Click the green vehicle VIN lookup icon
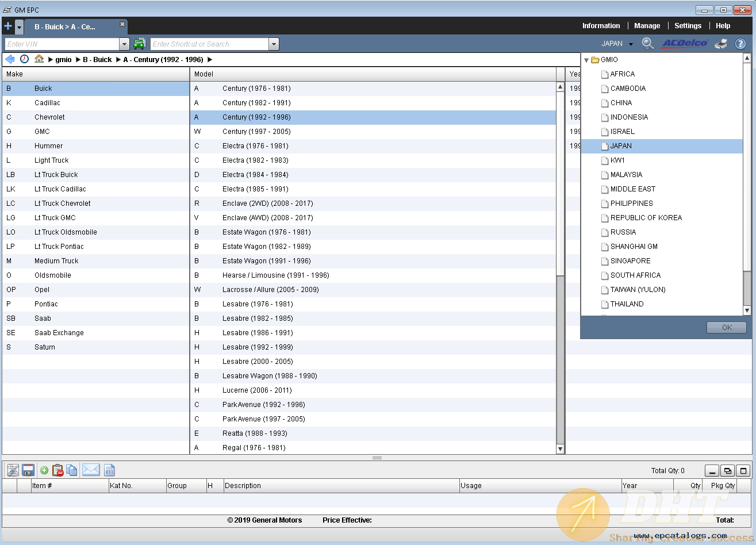 (139, 44)
